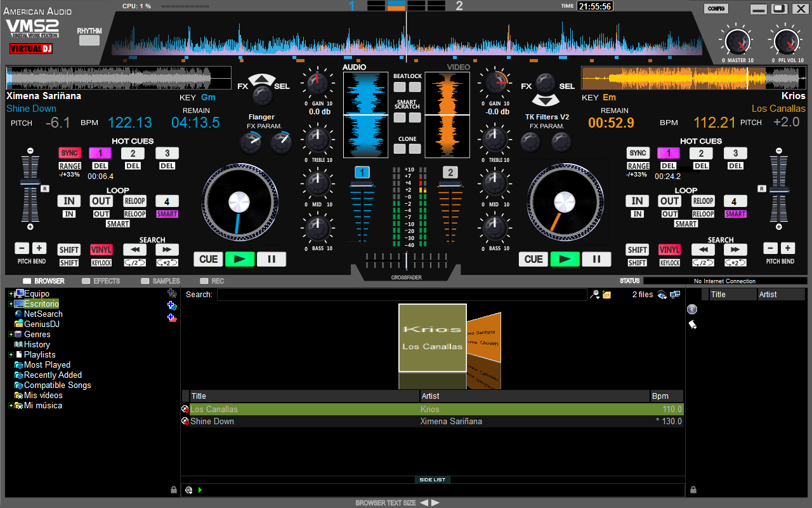The image size is (812, 508).
Task: Click left deck pitch bend minus
Action: (22, 248)
